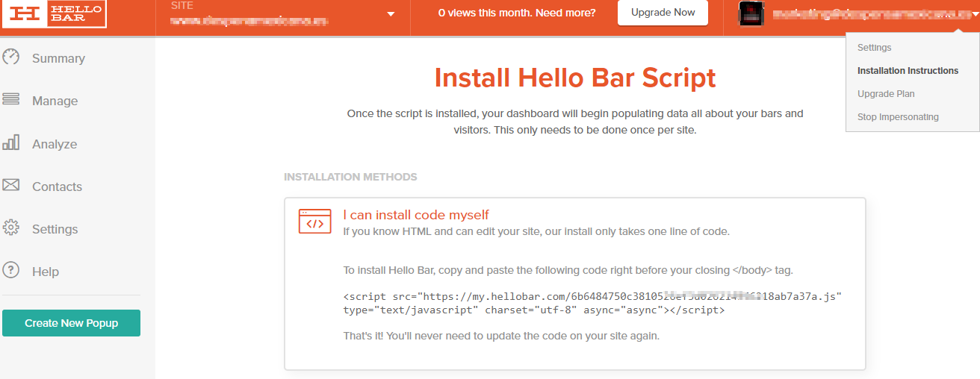Click the Upgrade Now button
This screenshot has width=980, height=379.
click(x=663, y=13)
